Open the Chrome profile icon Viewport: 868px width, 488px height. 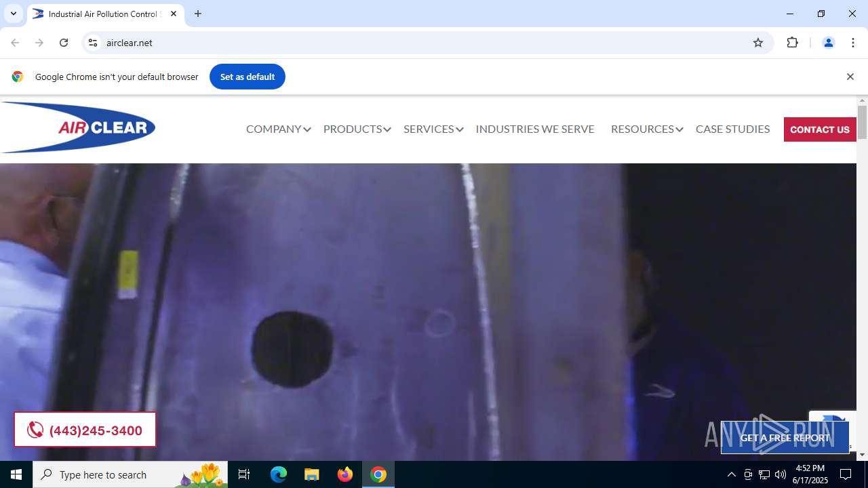[828, 43]
